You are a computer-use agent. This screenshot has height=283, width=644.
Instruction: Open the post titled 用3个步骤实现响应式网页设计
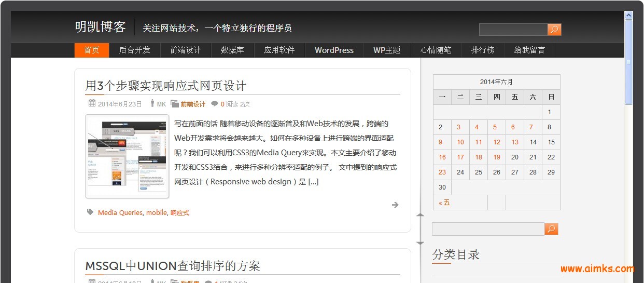click(x=165, y=86)
